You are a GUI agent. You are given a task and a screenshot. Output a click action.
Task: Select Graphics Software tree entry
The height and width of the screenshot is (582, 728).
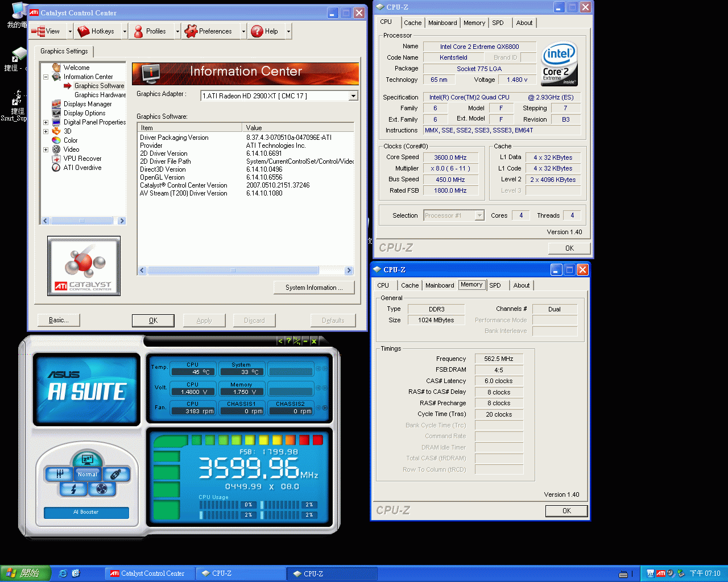(99, 86)
